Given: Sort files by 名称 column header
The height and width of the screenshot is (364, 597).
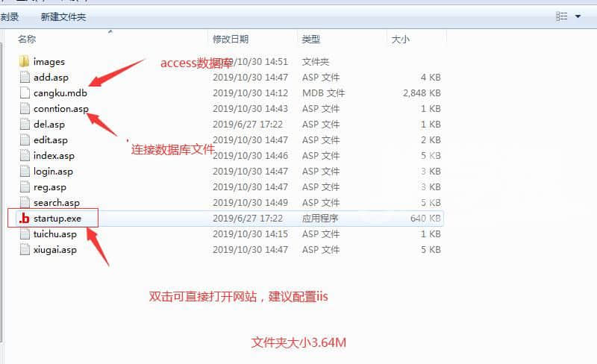Looking at the screenshot, I should point(27,39).
